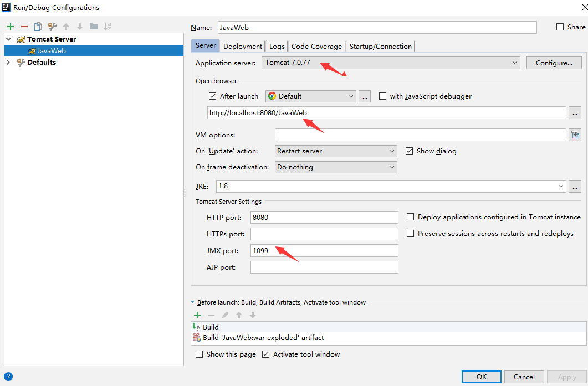Collapse the Tomcat Server tree node
Screen dimensions: 588x386
(x=9, y=39)
